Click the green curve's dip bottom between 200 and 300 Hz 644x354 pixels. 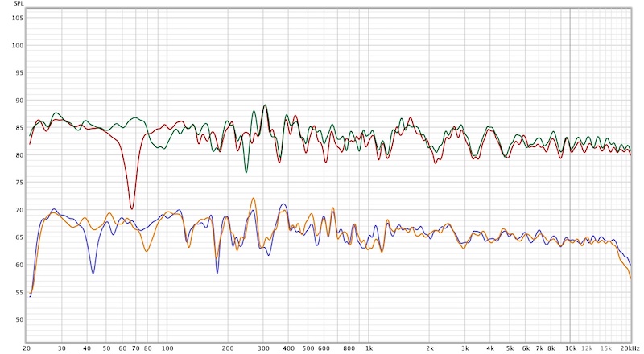pos(246,172)
